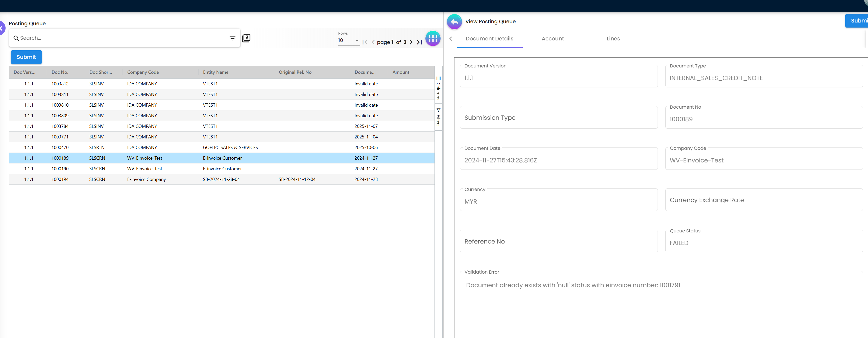Screen dimensions: 868x338
Task: Select the Document Details tab
Action: 489,39
